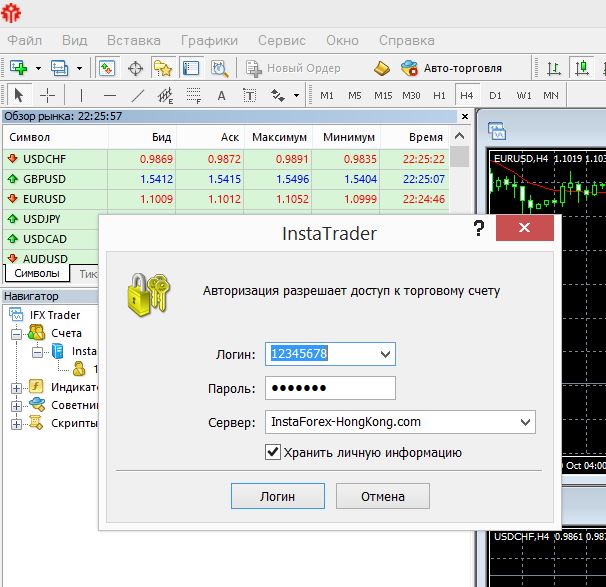The image size is (606, 587).
Task: Click the Отмена button
Action: [x=383, y=496]
